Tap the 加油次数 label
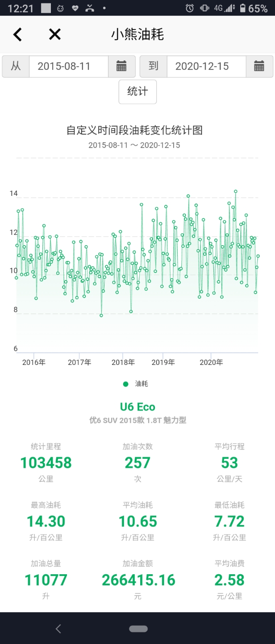This screenshot has width=275, height=644. click(x=137, y=446)
